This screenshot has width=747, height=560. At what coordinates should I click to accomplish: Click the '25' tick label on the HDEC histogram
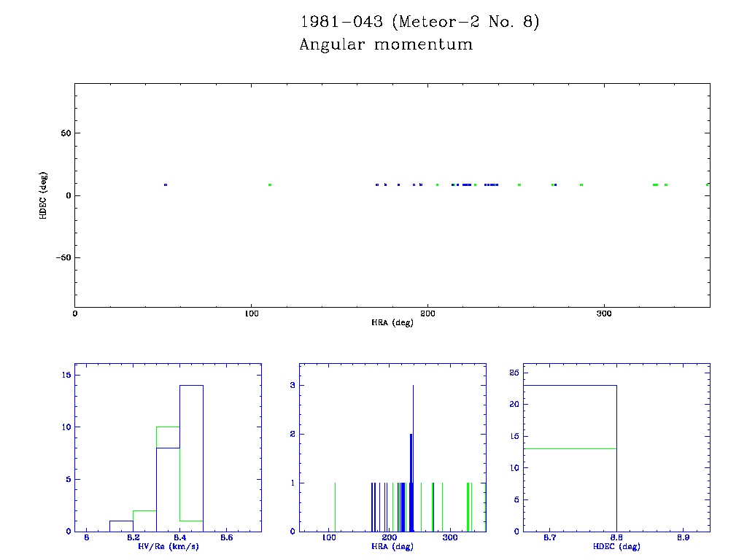pyautogui.click(x=513, y=373)
